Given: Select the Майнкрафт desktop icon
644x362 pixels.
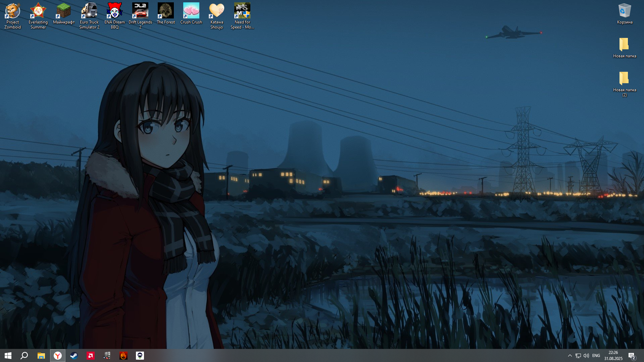Looking at the screenshot, I should pos(64,13).
